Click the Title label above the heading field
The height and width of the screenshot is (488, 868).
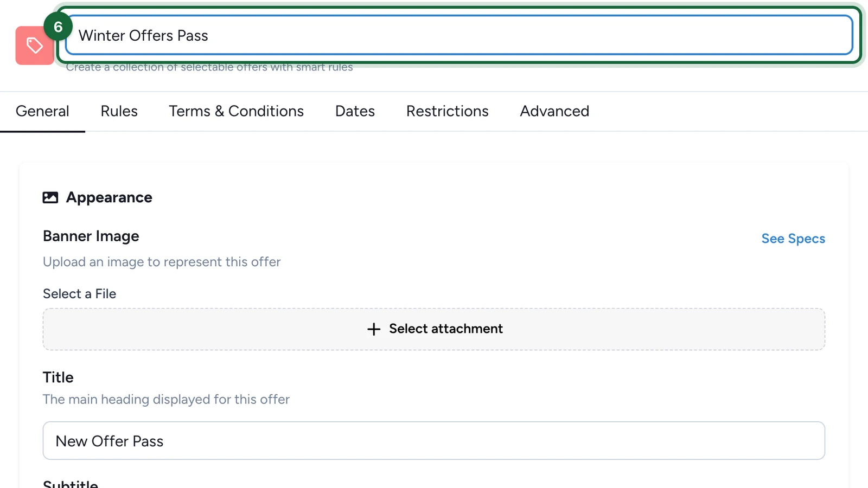[58, 377]
